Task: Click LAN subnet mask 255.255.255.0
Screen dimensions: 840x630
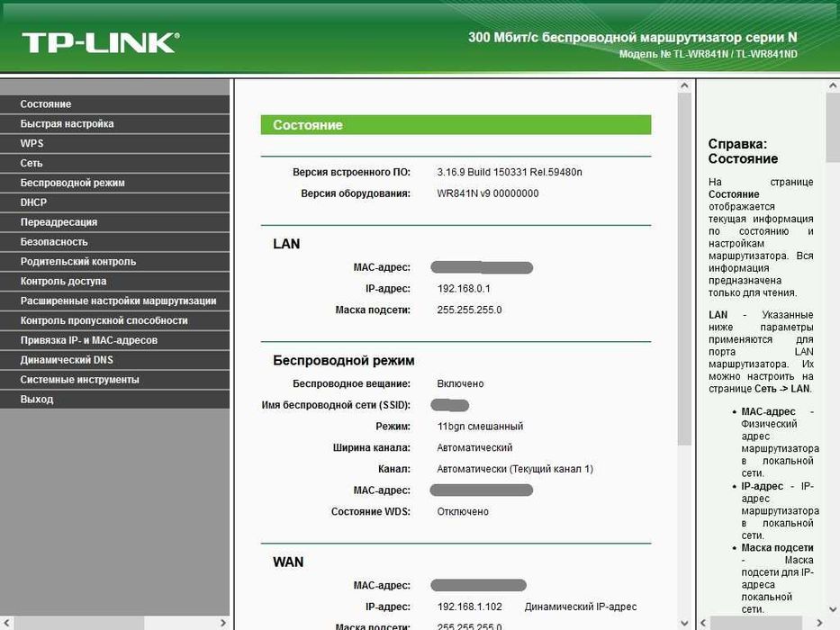Action: pos(469,310)
